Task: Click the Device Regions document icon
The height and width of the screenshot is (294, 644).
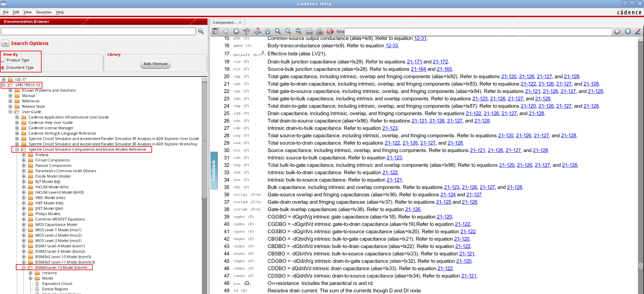Action: pos(37,289)
